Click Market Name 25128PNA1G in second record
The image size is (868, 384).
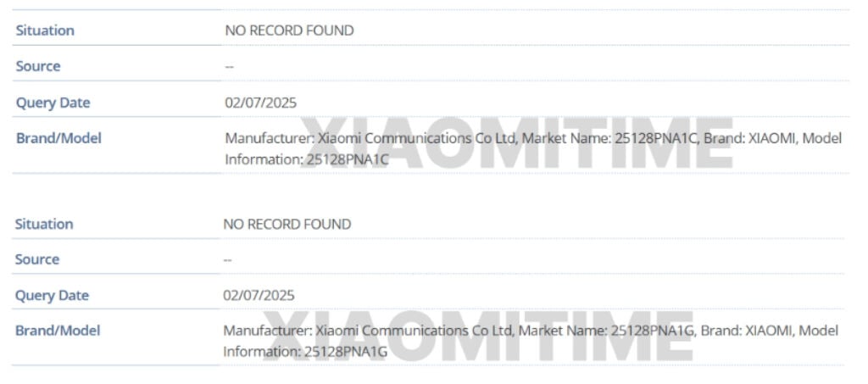608,331
